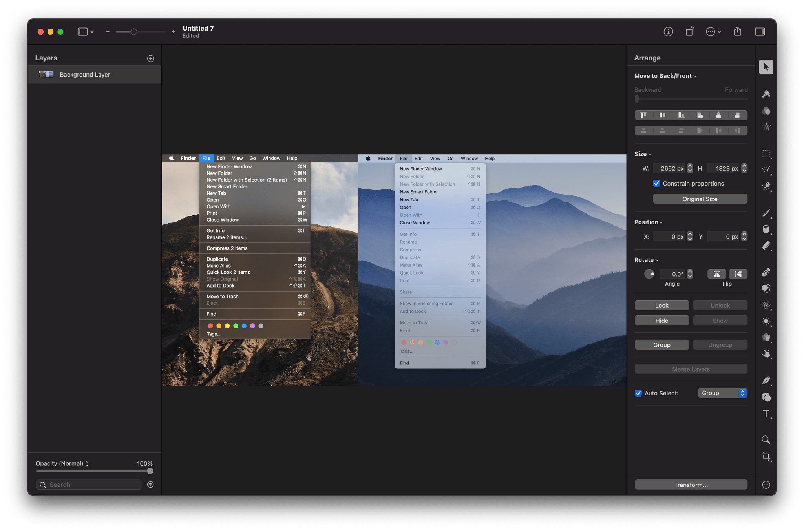Align bottom edges icon
This screenshot has height=532, width=804.
(681, 115)
